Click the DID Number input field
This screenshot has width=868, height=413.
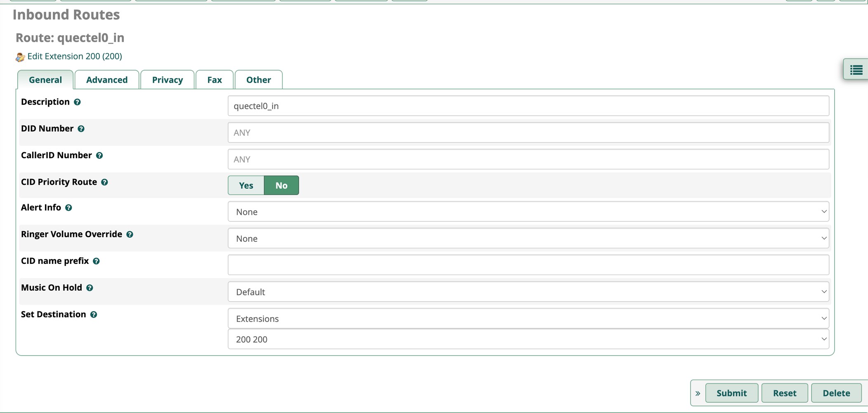pyautogui.click(x=528, y=133)
